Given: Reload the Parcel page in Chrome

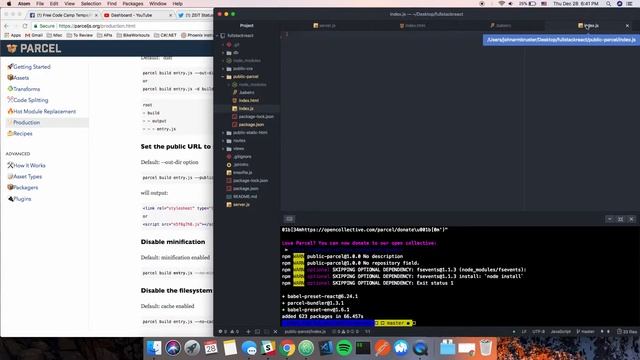Looking at the screenshot, I should click(25, 26).
